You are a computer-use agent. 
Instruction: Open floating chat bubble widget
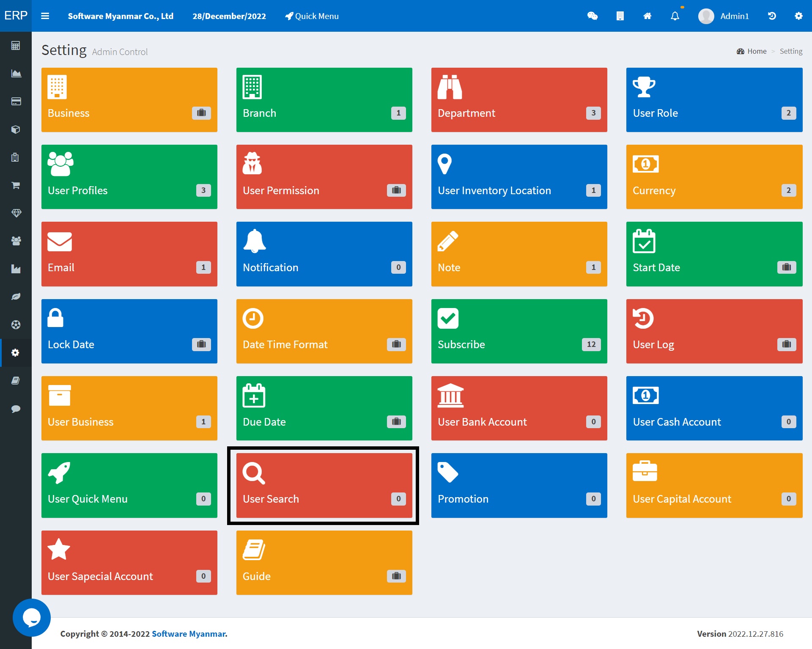click(x=32, y=618)
